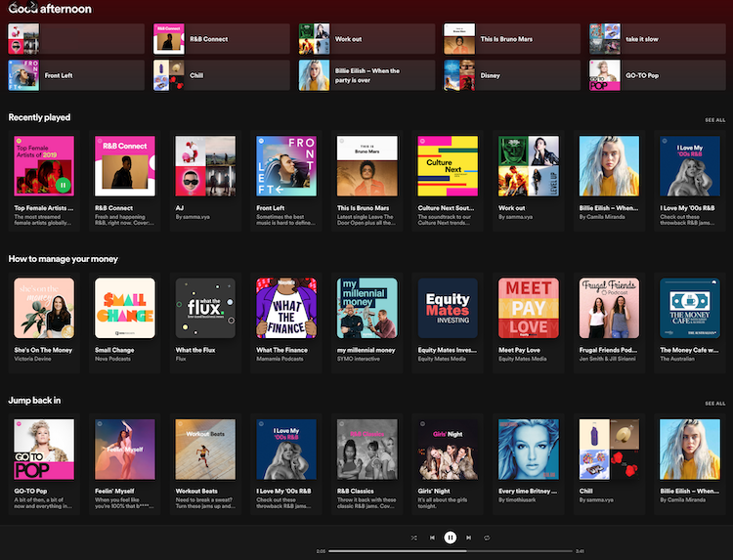This screenshot has height=560, width=733.
Task: Skip to the previous track
Action: coord(432,538)
